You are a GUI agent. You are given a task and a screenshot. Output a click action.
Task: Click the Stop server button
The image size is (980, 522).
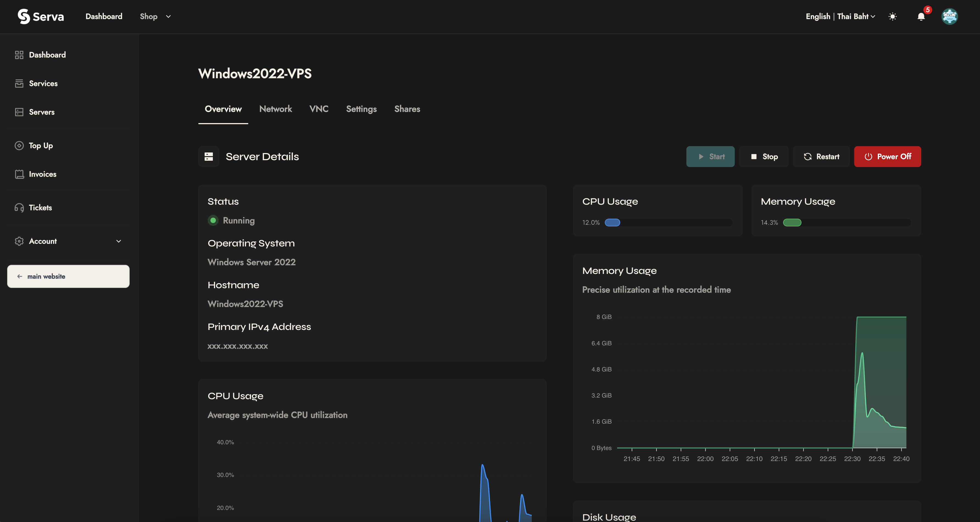point(764,156)
